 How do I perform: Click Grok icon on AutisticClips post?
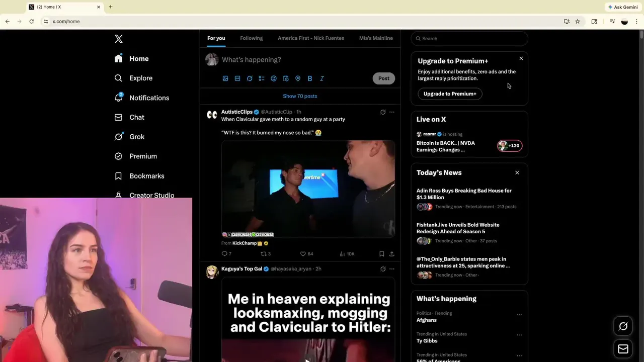pos(383,112)
